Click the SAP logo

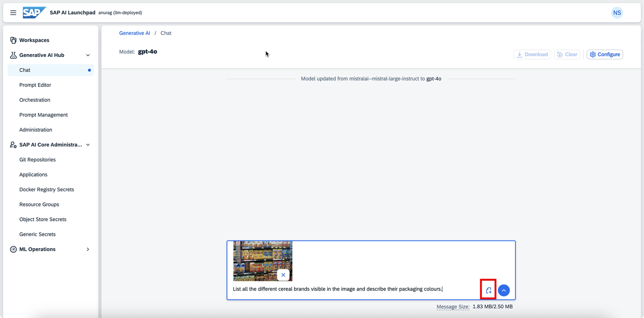click(x=34, y=13)
